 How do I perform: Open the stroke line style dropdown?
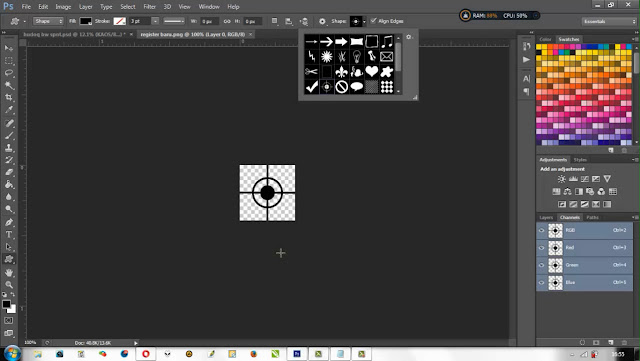(174, 21)
